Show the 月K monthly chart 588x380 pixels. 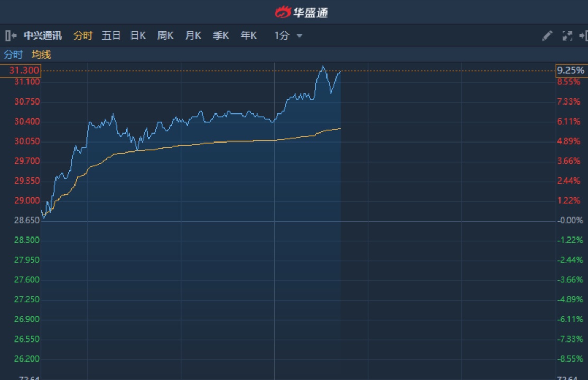(x=193, y=36)
